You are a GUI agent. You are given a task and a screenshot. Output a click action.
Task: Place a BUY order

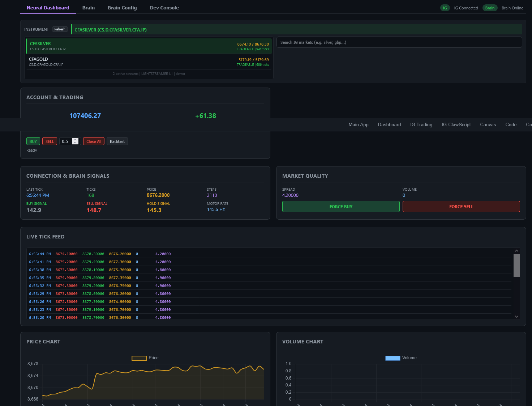tap(33, 141)
